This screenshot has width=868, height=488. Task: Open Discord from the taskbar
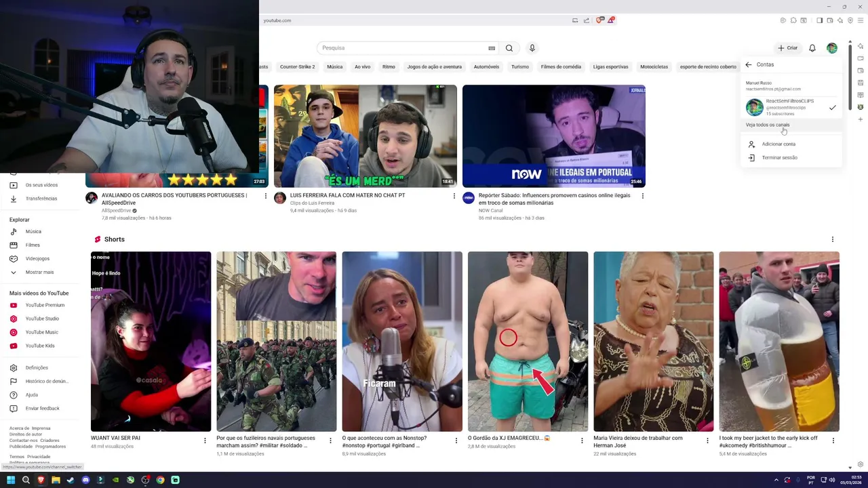click(x=85, y=480)
